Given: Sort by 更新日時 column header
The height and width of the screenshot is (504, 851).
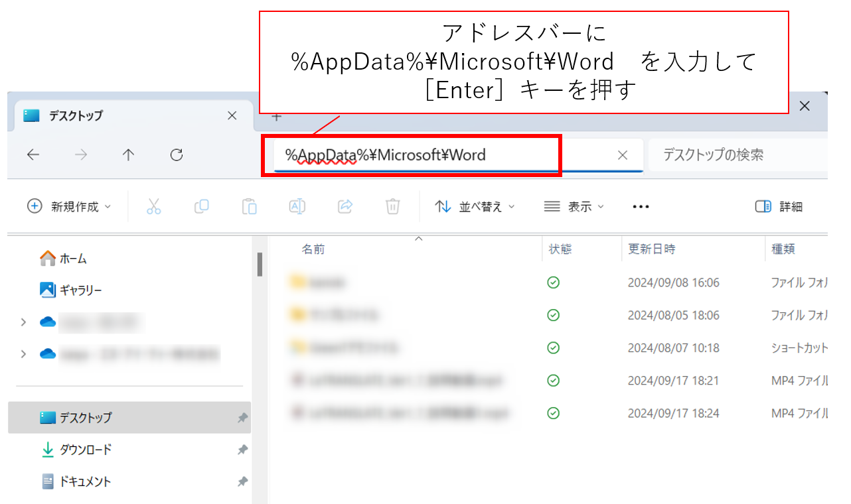Looking at the screenshot, I should 652,249.
